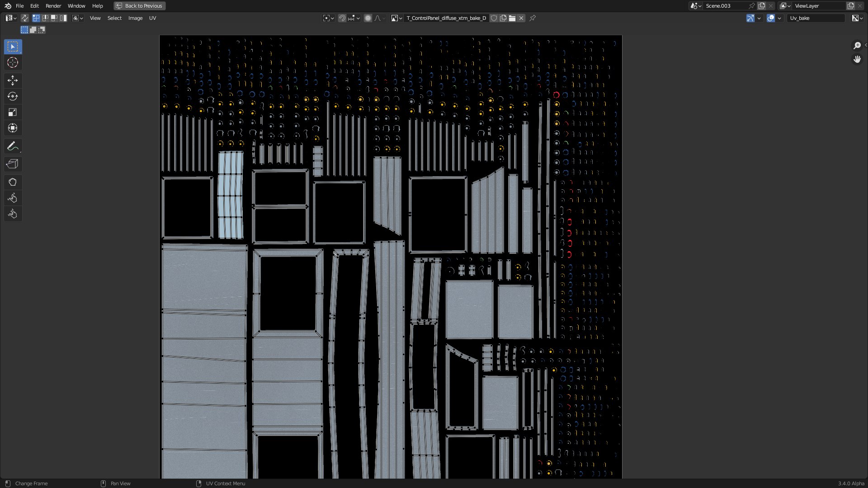868x488 pixels.
Task: Open the UV menu
Action: click(153, 18)
